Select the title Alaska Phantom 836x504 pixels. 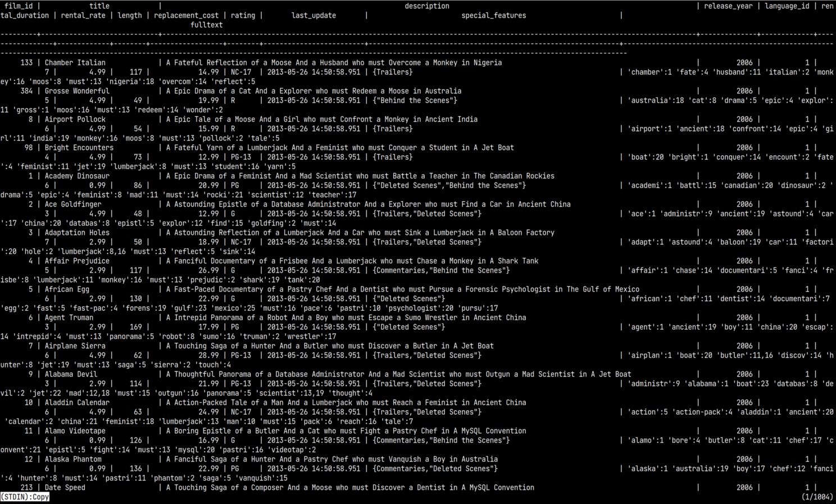click(x=73, y=459)
